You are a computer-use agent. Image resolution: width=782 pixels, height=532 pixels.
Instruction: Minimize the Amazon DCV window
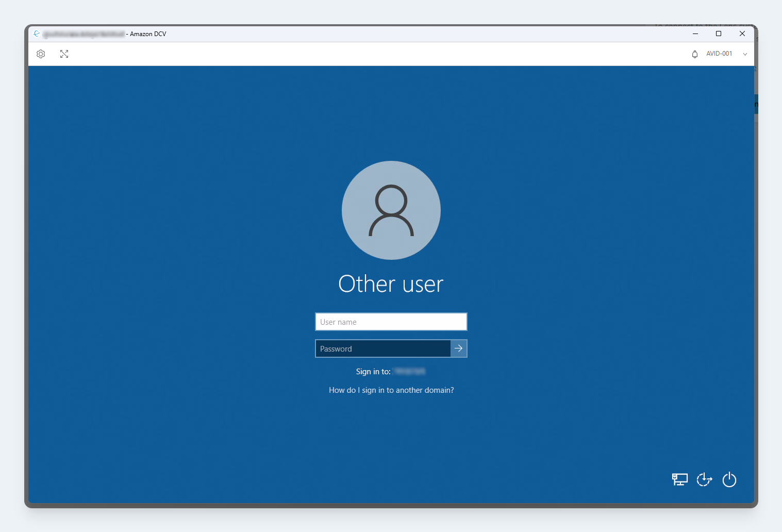pos(695,34)
